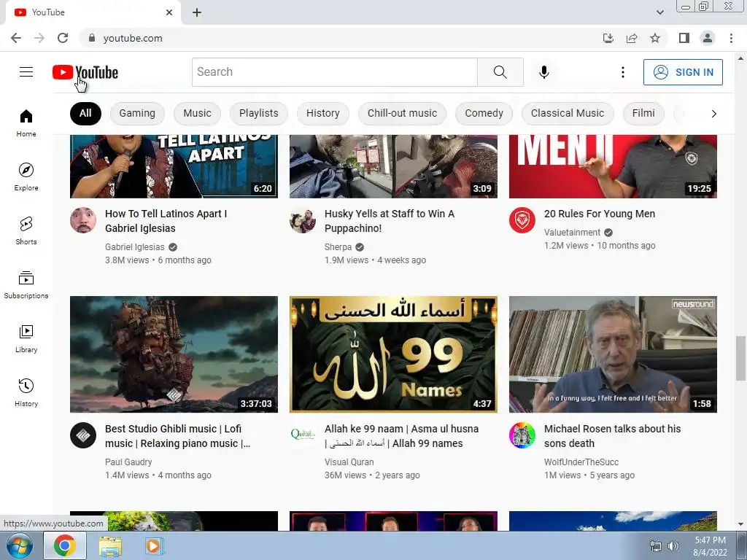
Task: Start voice search with microphone icon
Action: [x=544, y=72]
